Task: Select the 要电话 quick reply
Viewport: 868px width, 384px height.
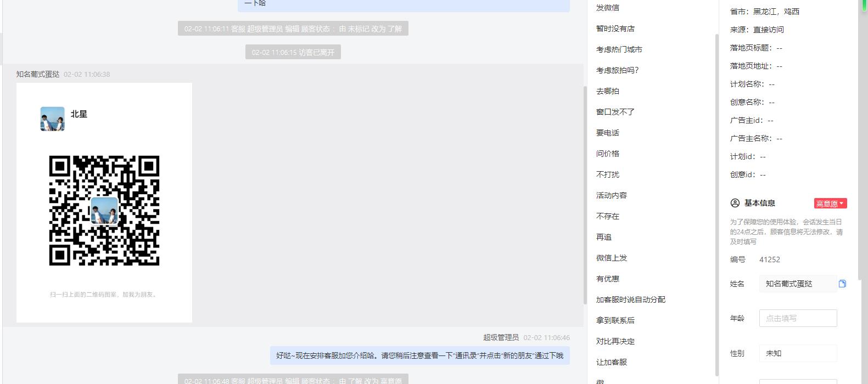Action: [x=608, y=133]
